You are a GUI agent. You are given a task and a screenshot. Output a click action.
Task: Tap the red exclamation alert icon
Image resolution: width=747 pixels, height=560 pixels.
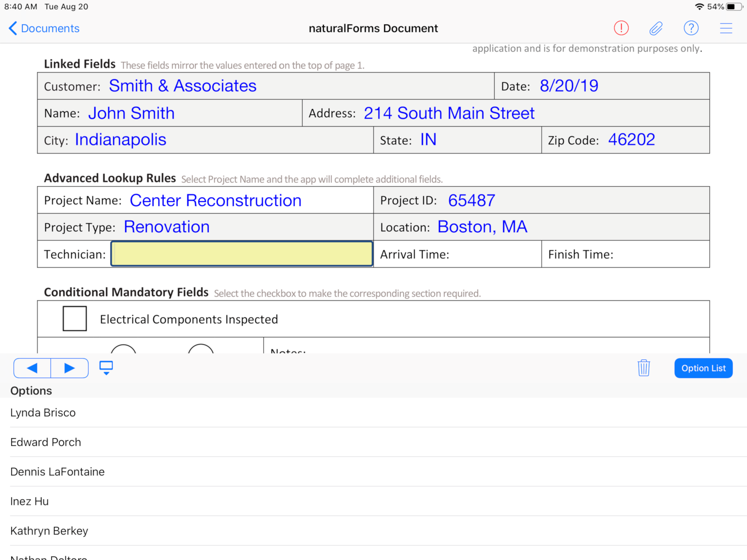click(x=621, y=28)
